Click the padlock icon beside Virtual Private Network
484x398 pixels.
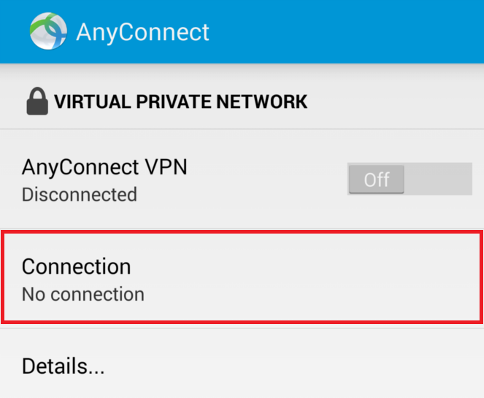[37, 101]
